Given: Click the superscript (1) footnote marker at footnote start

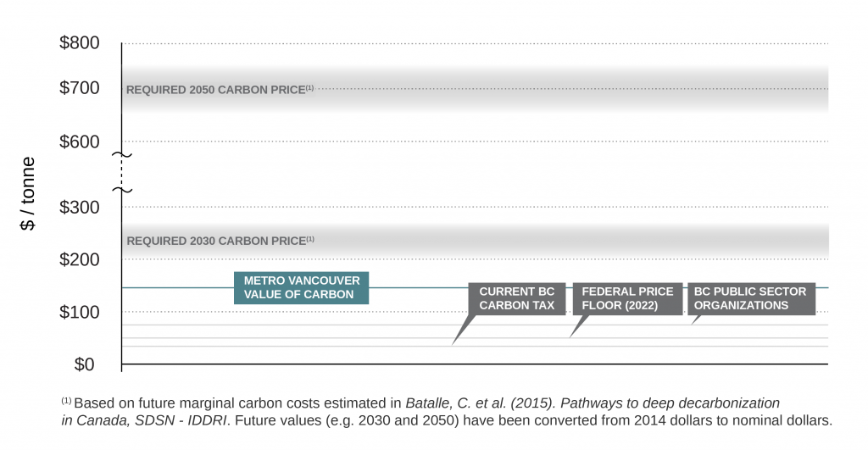Looking at the screenshot, I should pyautogui.click(x=66, y=400).
